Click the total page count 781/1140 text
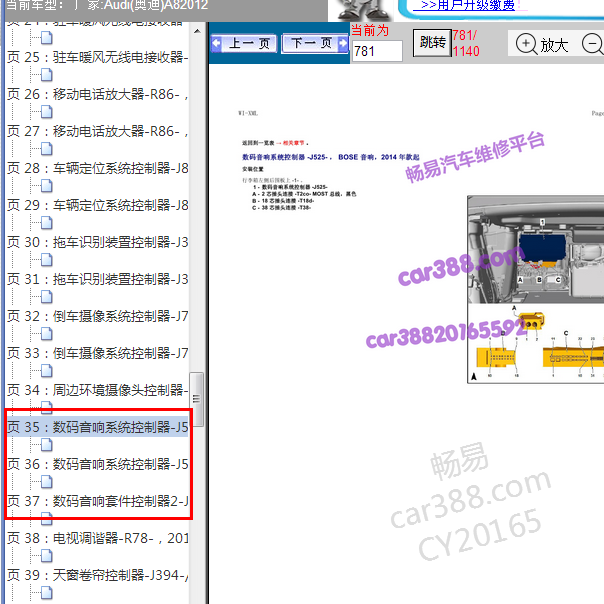The width and height of the screenshot is (604, 604). [x=466, y=43]
